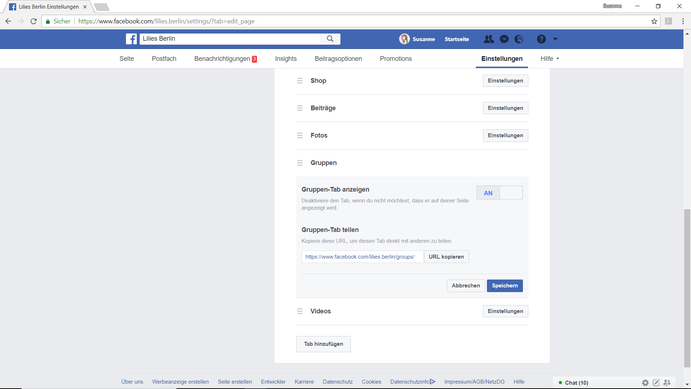Click the Facebook logo icon
Screen dimensions: 691x389
[131, 39]
